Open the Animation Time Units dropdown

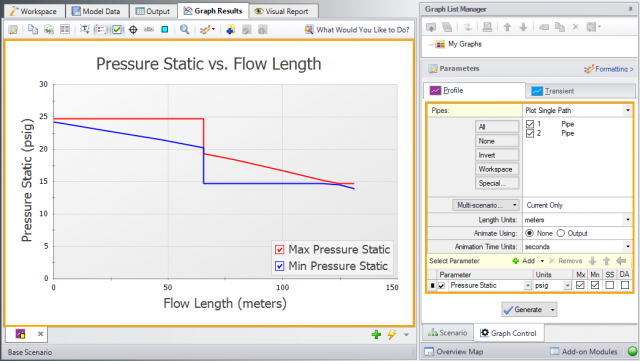(628, 247)
